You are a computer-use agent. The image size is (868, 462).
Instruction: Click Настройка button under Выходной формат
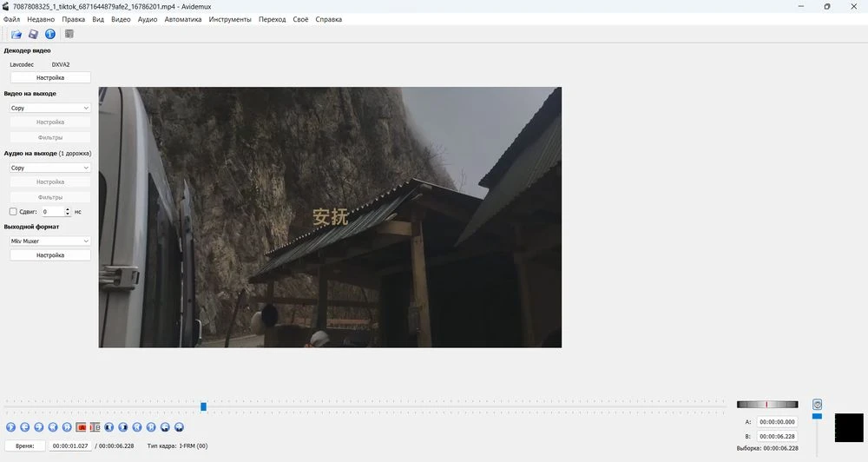click(x=50, y=255)
